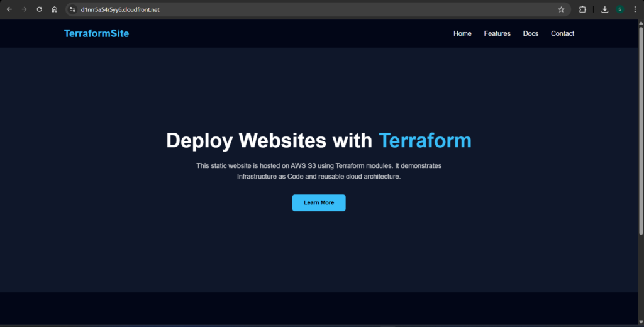Open the Chrome three-dot menu
Screen dimensions: 644x327
[635, 9]
